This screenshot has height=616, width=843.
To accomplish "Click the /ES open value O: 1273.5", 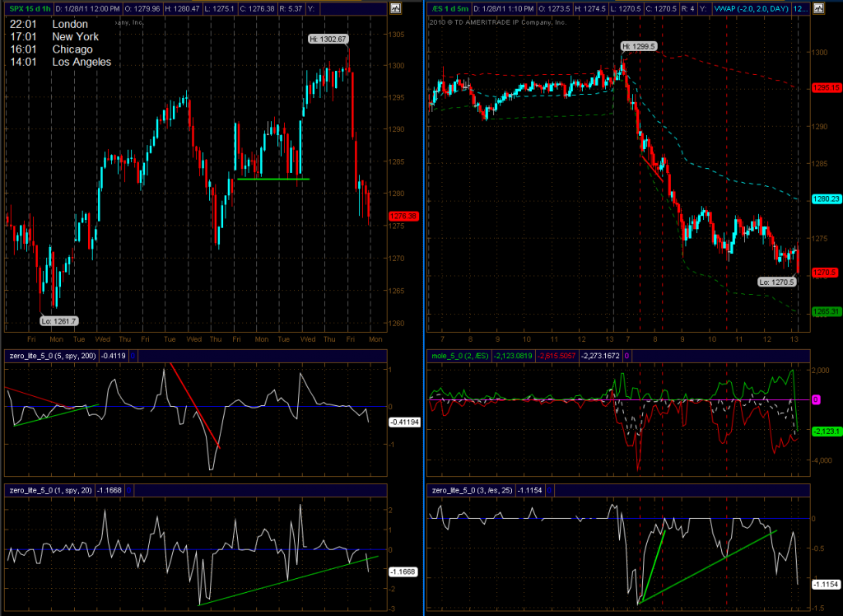I will pyautogui.click(x=555, y=8).
